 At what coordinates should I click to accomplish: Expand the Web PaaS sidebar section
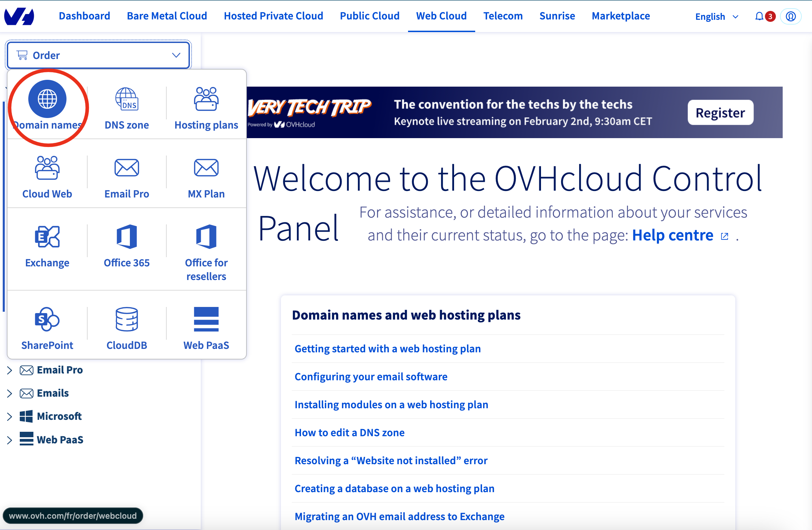tap(10, 440)
